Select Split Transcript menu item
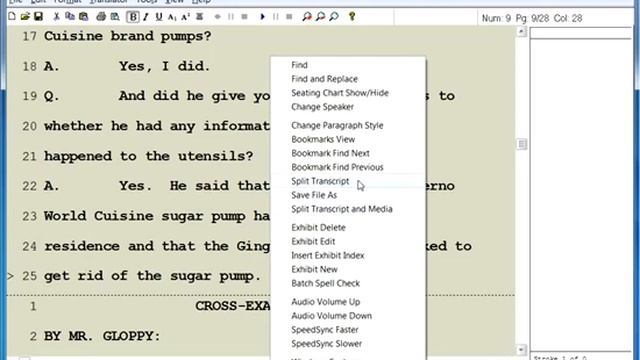Image resolution: width=640 pixels, height=360 pixels. pyautogui.click(x=320, y=181)
